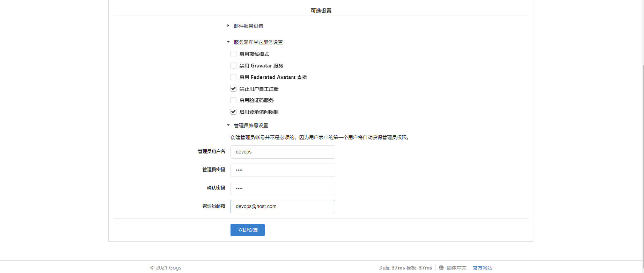
Task: Click the 创建管理员帐号并不是必须的 description text
Action: tap(320, 137)
